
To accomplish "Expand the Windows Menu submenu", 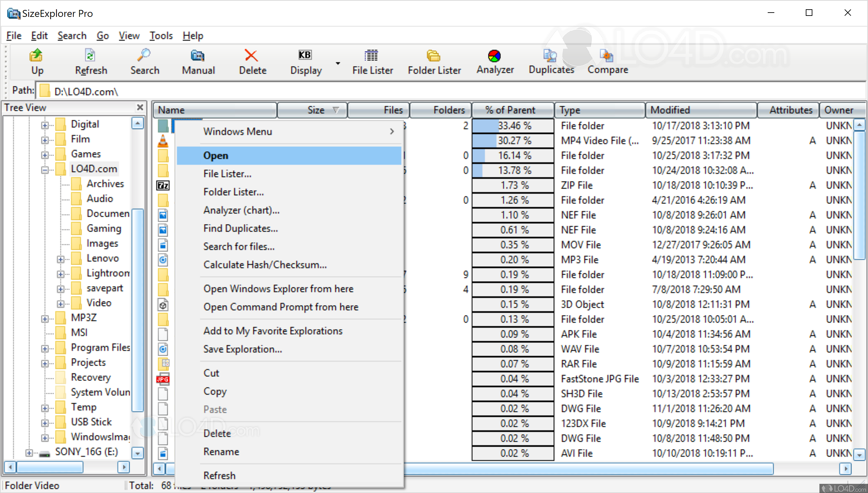I will tap(290, 131).
